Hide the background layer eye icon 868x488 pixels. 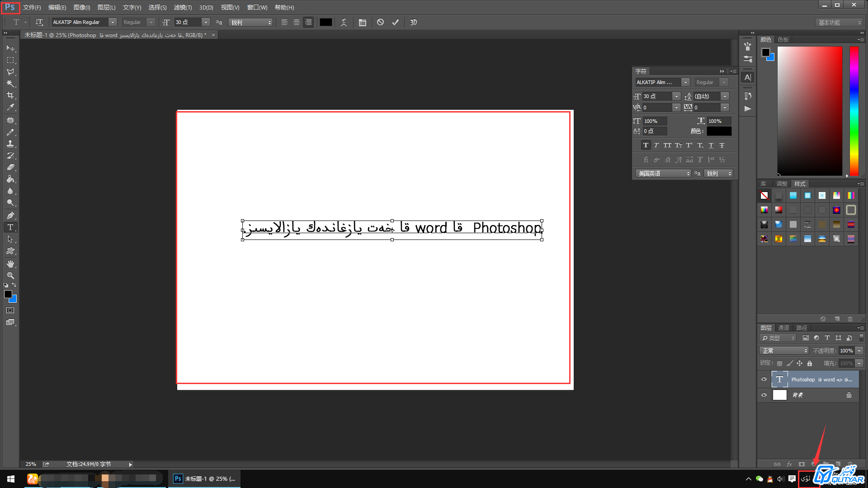pyautogui.click(x=764, y=395)
